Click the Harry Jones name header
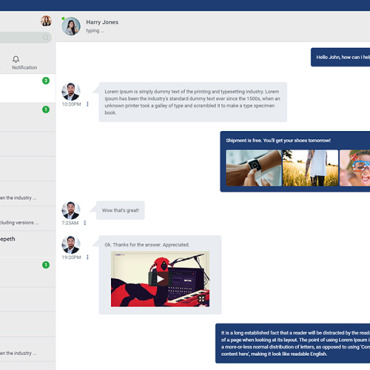This screenshot has width=370, height=370. coord(102,22)
